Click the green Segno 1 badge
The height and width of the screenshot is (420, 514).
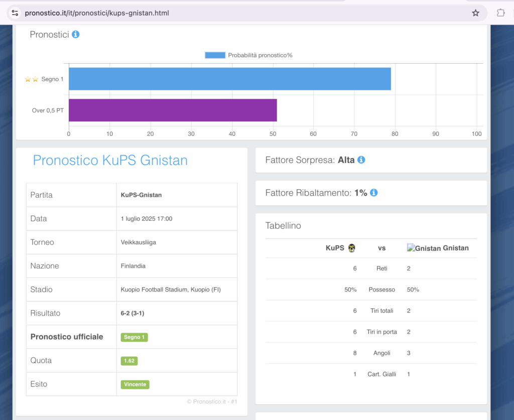point(134,337)
